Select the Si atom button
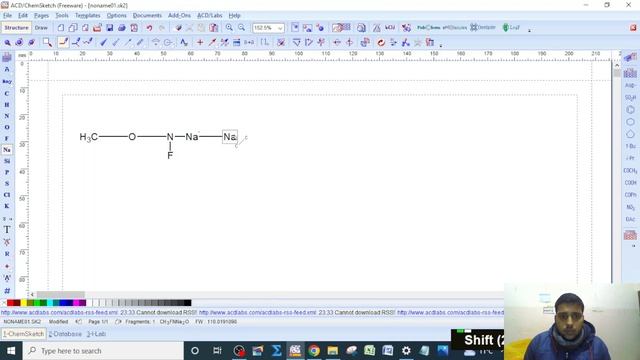 pyautogui.click(x=7, y=161)
